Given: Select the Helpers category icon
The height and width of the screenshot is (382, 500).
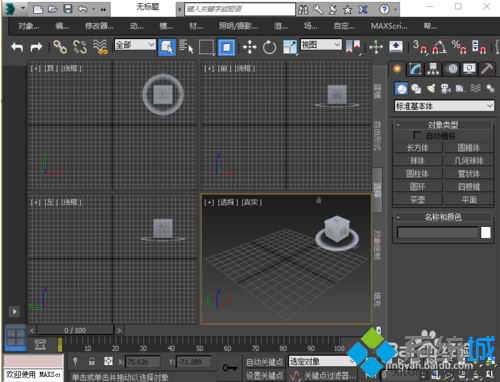Looking at the screenshot, I should click(460, 89).
